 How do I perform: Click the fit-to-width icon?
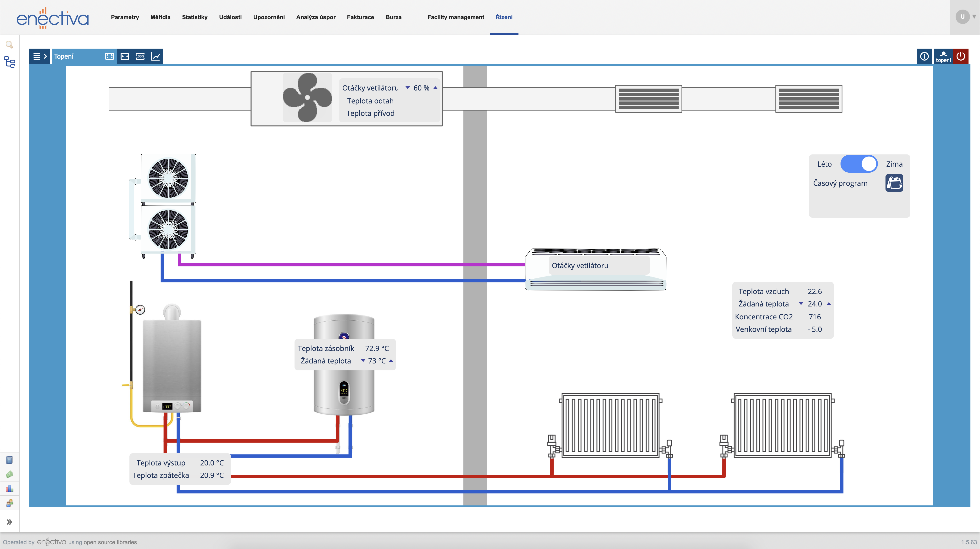point(125,56)
